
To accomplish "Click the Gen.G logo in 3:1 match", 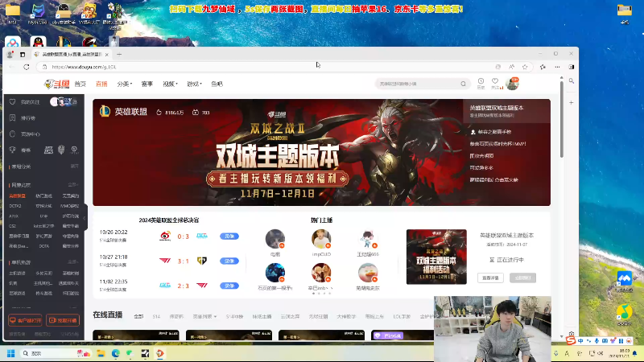I will point(202,261).
